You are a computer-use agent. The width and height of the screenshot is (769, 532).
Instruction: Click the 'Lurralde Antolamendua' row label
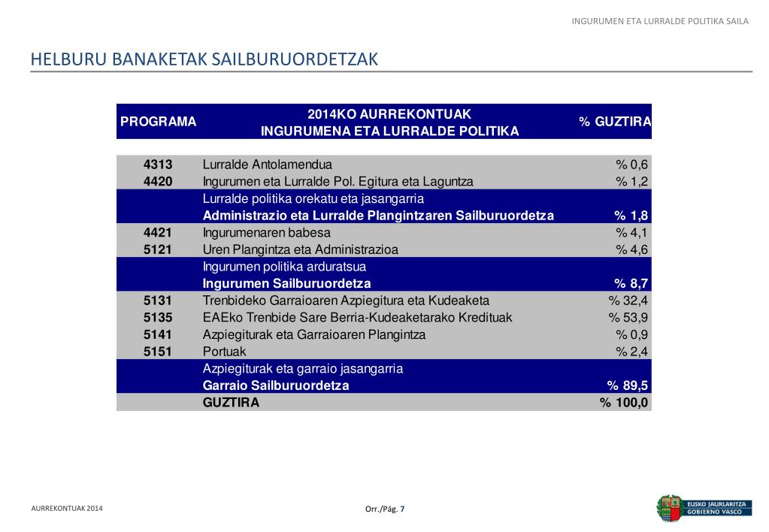click(x=268, y=165)
